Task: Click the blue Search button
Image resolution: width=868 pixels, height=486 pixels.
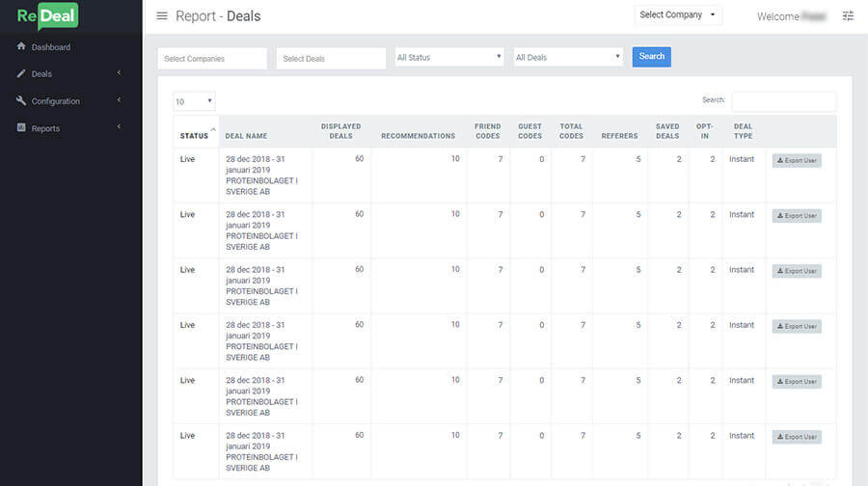Action: 652,57
